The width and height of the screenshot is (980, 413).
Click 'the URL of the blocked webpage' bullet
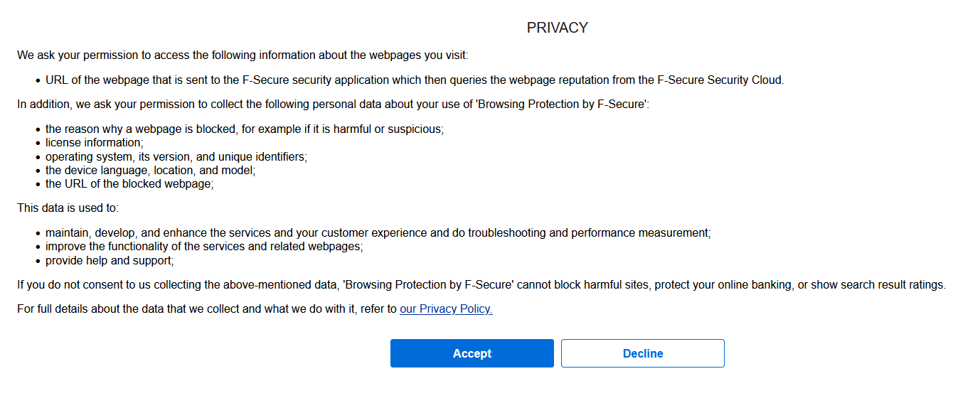point(129,184)
